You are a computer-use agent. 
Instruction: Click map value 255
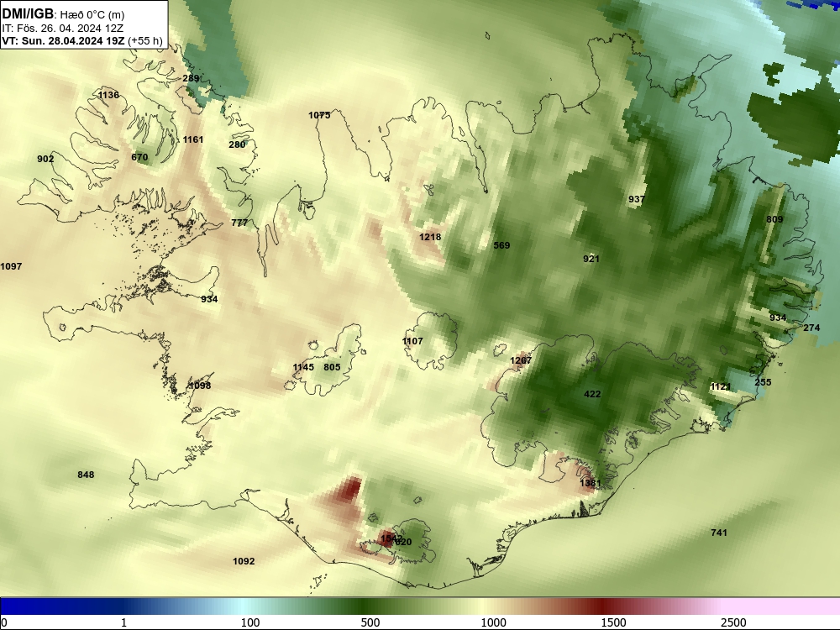[x=763, y=382]
